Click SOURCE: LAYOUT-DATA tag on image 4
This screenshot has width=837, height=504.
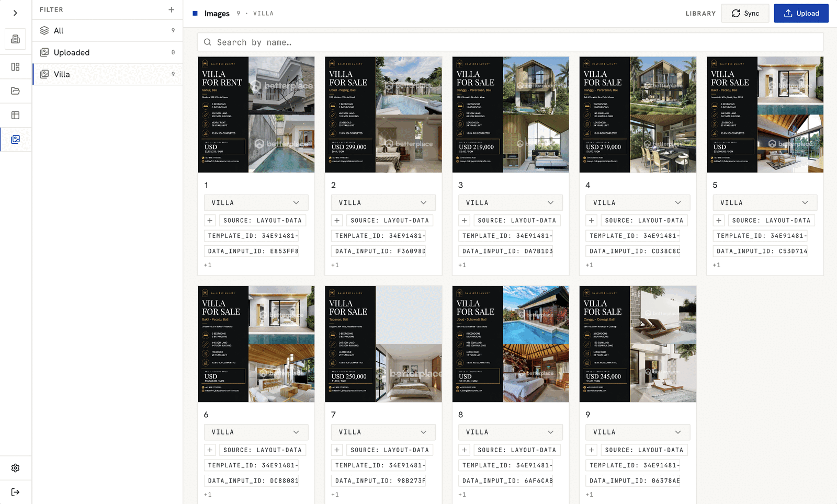point(644,221)
